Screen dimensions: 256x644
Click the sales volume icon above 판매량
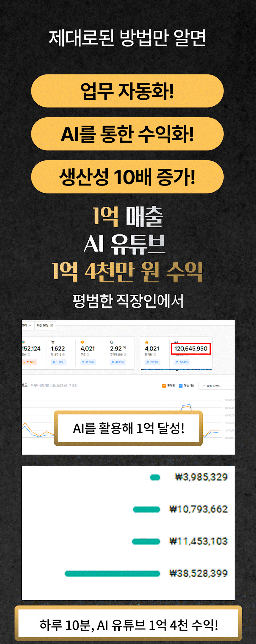click(x=147, y=342)
